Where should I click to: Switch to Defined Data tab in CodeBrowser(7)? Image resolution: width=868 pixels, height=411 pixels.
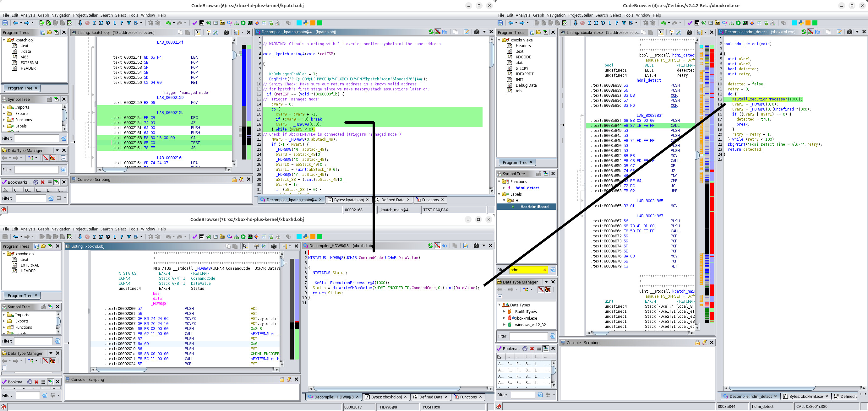click(x=430, y=397)
